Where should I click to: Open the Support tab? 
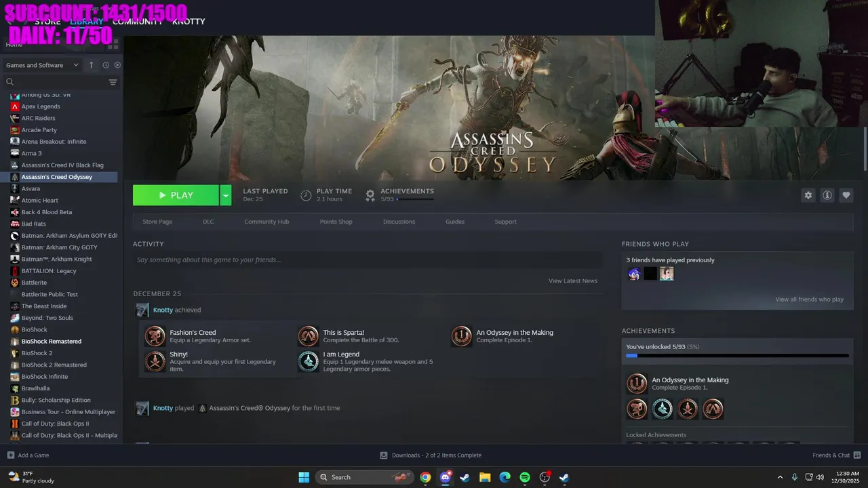pos(505,222)
